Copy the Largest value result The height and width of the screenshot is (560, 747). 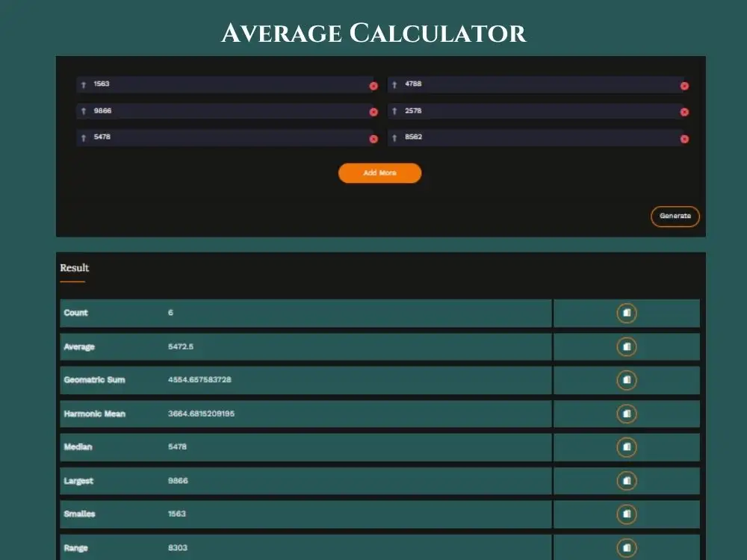pos(627,480)
